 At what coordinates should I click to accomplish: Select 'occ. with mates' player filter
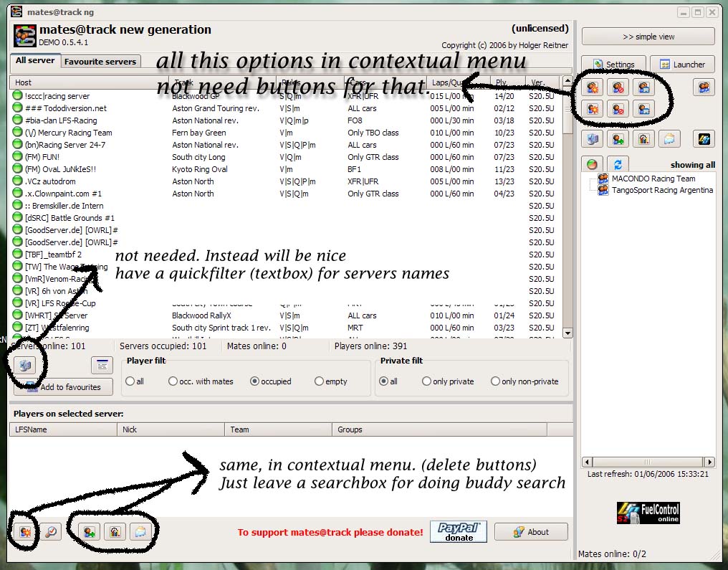[x=173, y=381]
